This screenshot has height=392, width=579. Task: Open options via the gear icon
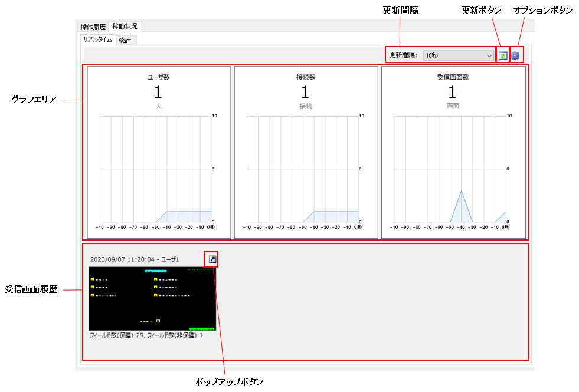[515, 55]
